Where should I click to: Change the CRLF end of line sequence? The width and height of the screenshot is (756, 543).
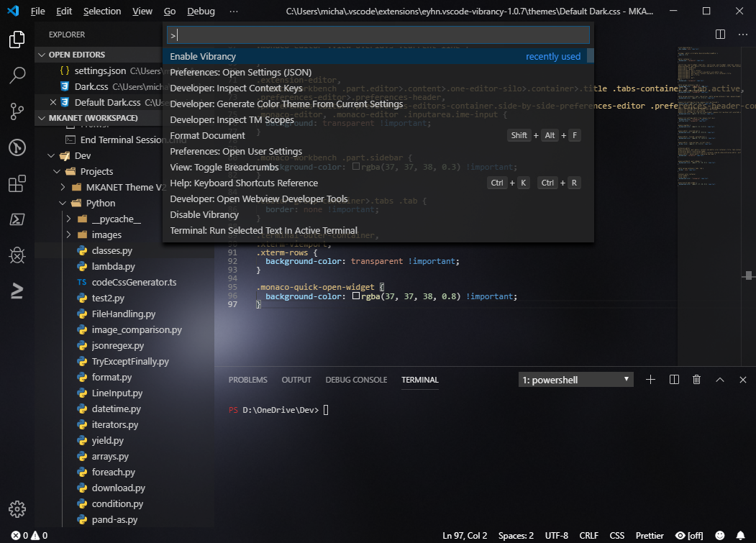pos(588,535)
